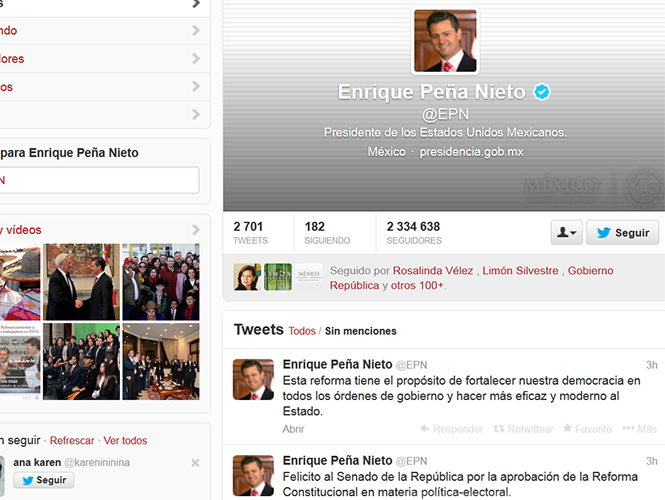Expand the photos and videos section chevron
Viewport: 665px width, 500px height.
click(196, 230)
